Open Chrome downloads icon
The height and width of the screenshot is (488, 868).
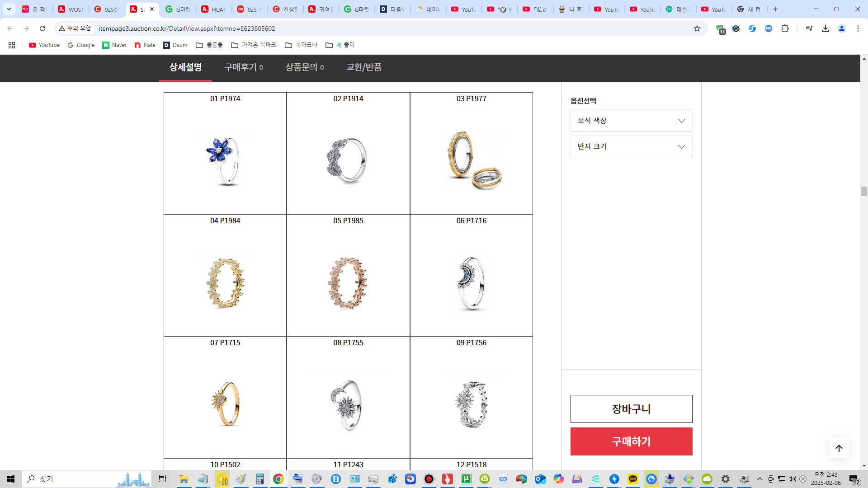point(826,28)
